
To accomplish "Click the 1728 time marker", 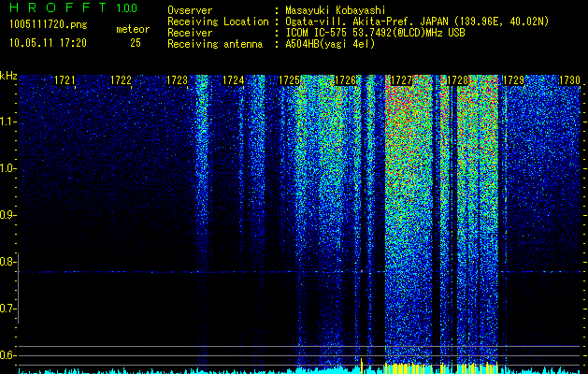I will 457,80.
